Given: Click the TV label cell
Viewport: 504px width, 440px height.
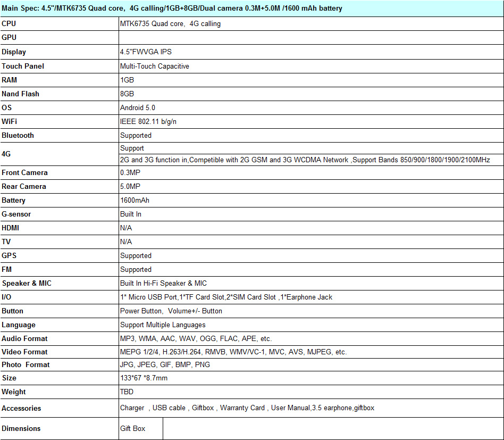Looking at the screenshot, I should [x=60, y=242].
